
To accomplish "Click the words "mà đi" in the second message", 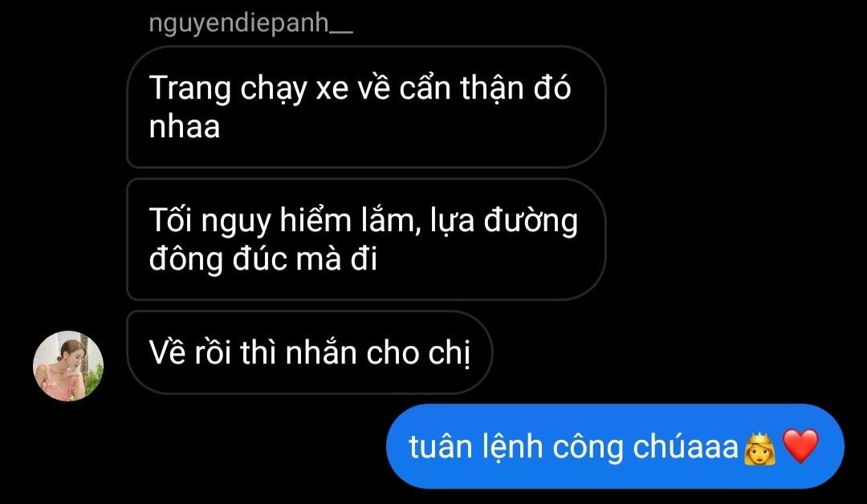I will (336, 258).
